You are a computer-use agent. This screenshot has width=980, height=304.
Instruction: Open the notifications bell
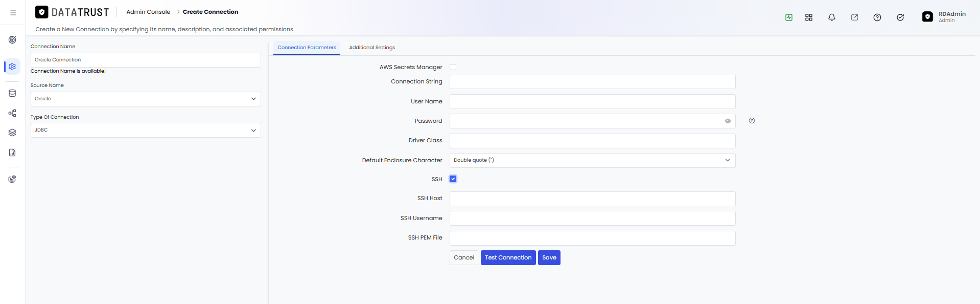pyautogui.click(x=832, y=17)
